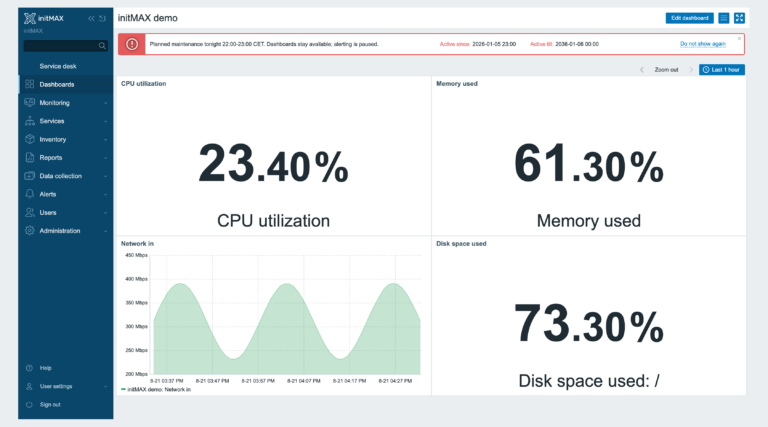Click the 73.30% disk value
Image resolution: width=768 pixels, height=427 pixels.
tap(589, 324)
